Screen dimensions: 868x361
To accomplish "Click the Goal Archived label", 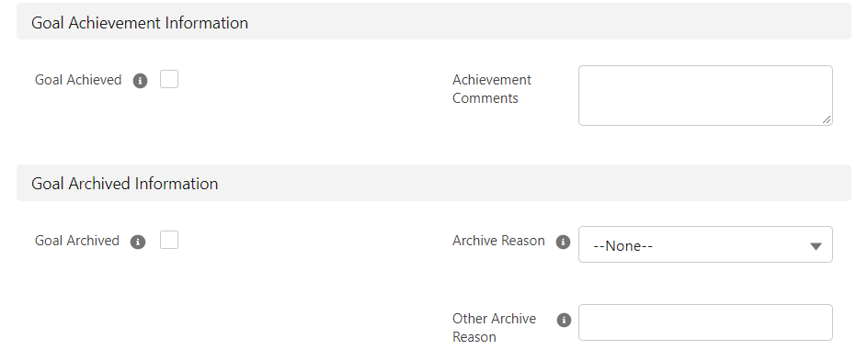I will point(77,241).
